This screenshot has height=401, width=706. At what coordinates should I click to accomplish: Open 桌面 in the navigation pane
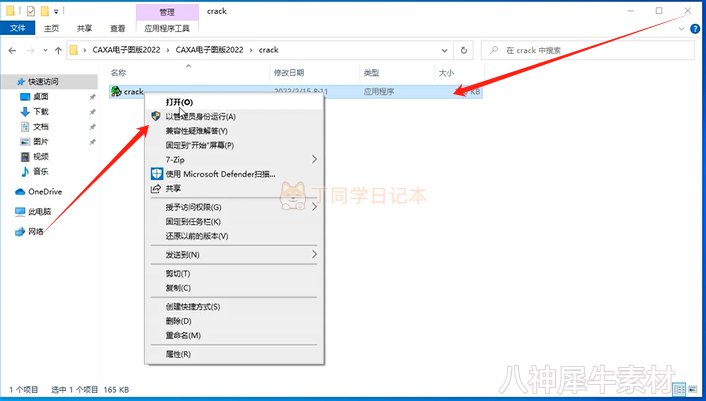pyautogui.click(x=41, y=96)
